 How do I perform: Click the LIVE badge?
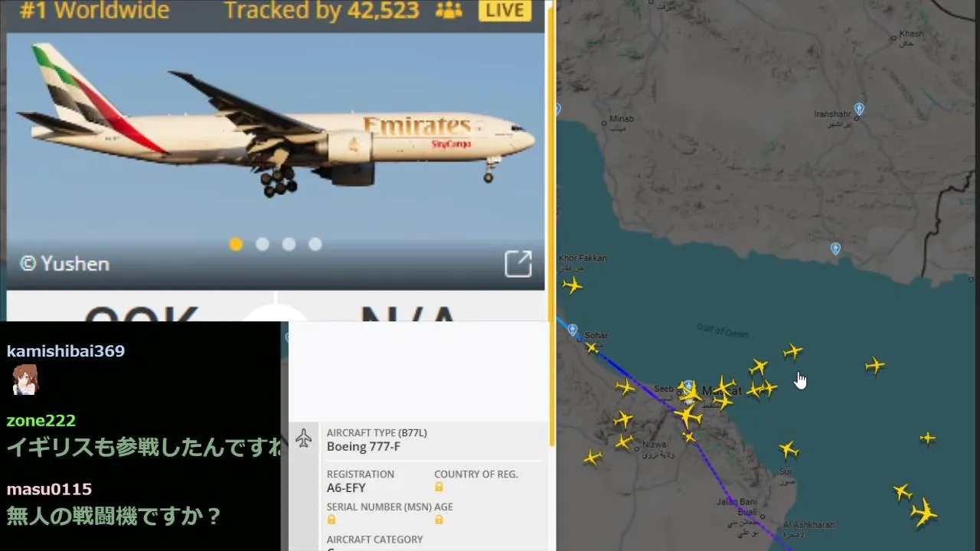(x=505, y=11)
